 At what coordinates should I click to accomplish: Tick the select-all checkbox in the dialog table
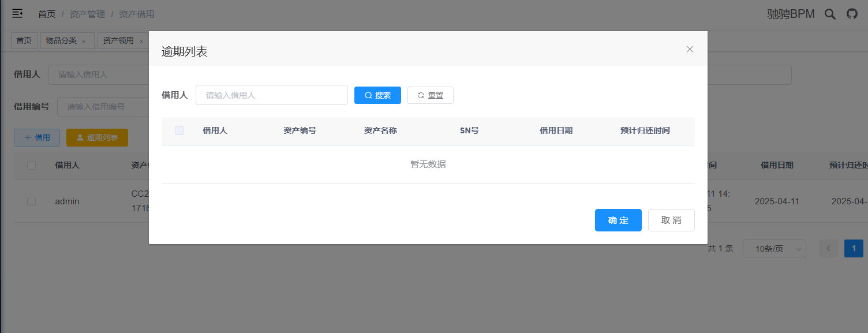[x=179, y=130]
